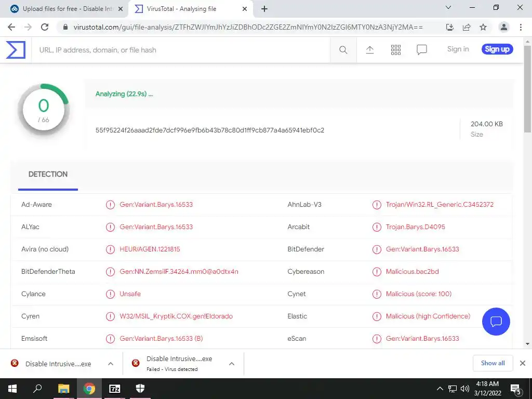Image resolution: width=532 pixels, height=399 pixels.
Task: Reload the page with refresh icon
Action: tap(45, 27)
